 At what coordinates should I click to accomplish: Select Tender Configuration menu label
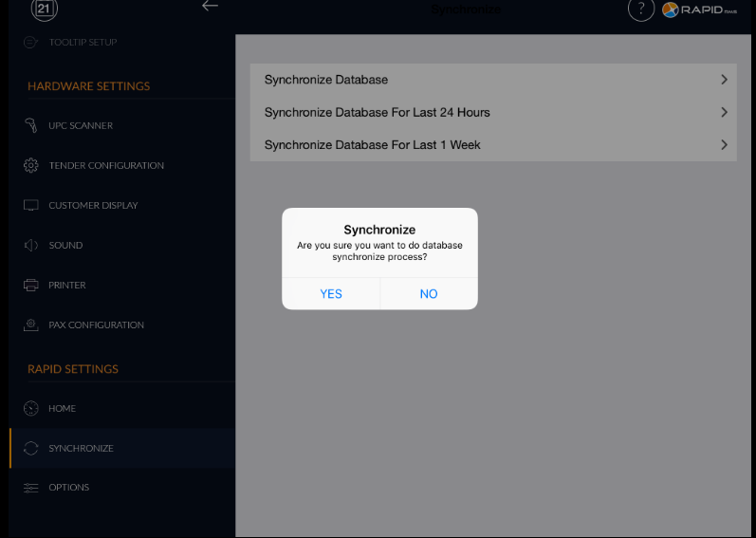pyautogui.click(x=106, y=165)
